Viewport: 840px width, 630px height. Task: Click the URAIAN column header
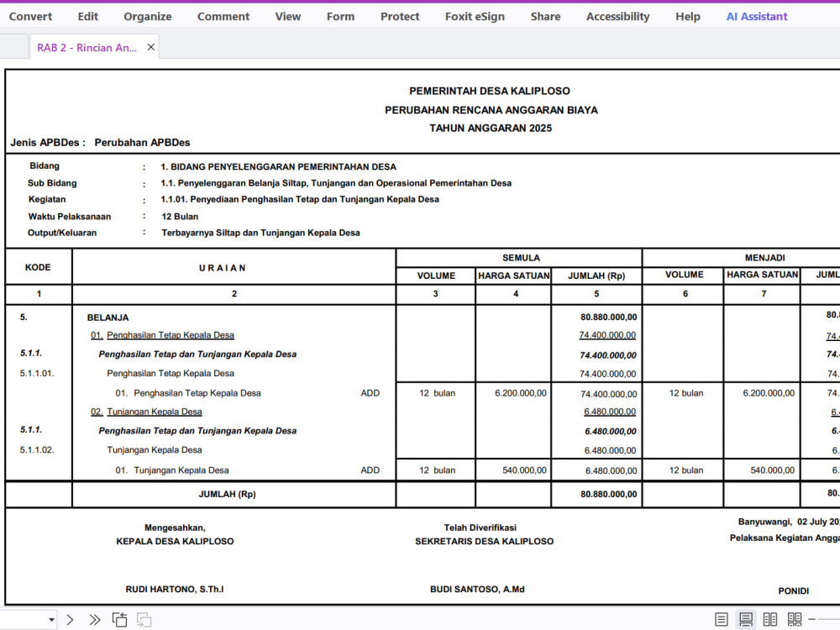(x=223, y=268)
